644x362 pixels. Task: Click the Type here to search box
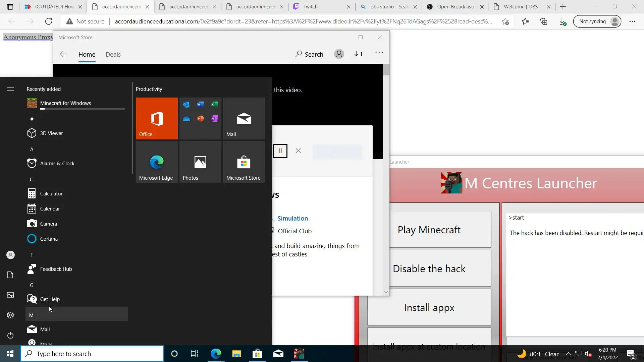pyautogui.click(x=97, y=354)
